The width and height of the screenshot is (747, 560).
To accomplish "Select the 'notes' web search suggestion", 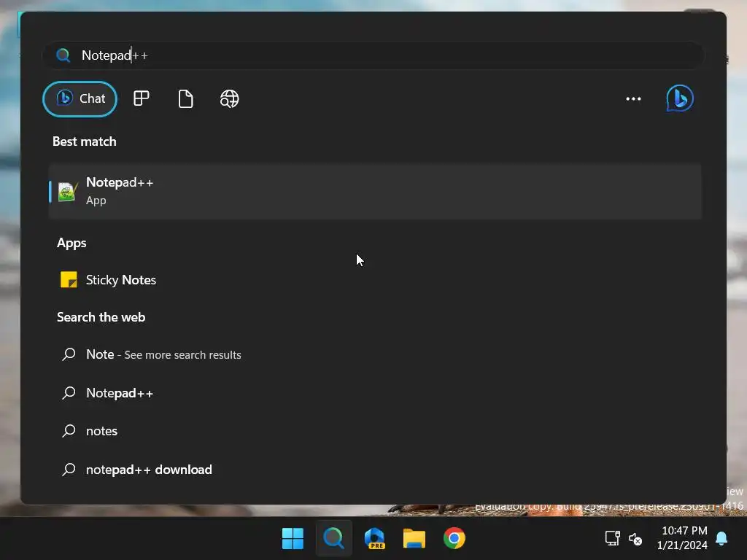I will tap(375, 431).
